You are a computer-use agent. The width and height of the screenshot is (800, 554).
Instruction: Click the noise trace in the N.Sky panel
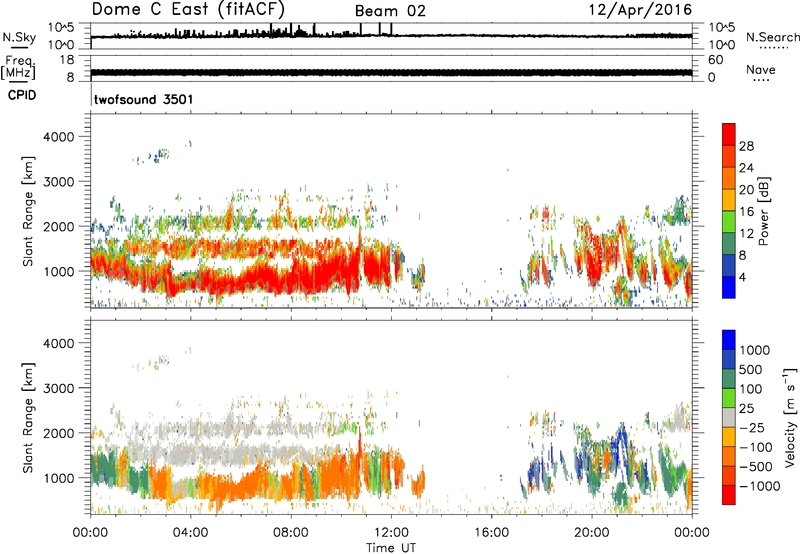pos(391,35)
